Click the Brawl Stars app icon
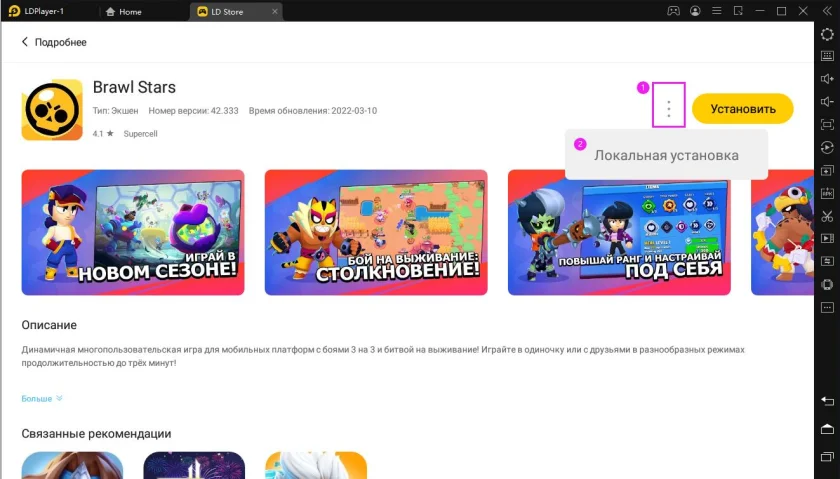Image resolution: width=840 pixels, height=479 pixels. tap(52, 110)
